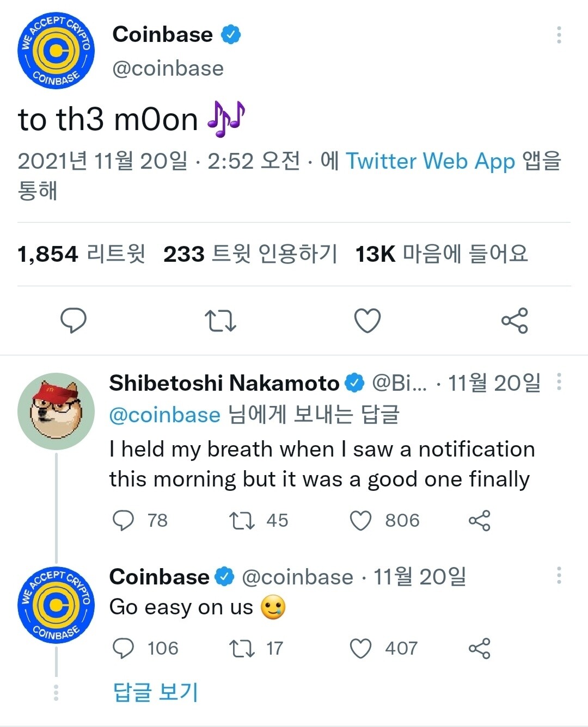Open the reply composer on Coinbase's tweet

(73, 321)
